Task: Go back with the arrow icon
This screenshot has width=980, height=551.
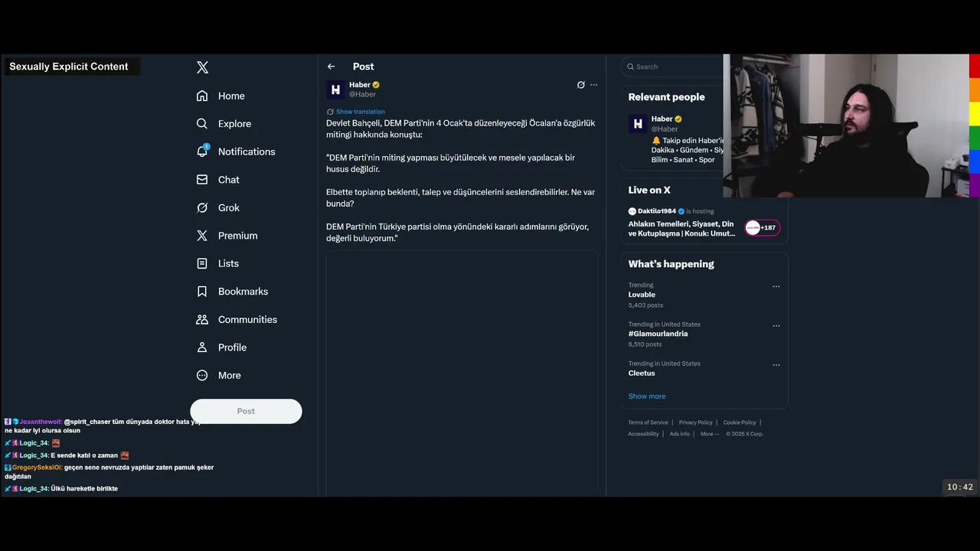Action: coord(331,67)
